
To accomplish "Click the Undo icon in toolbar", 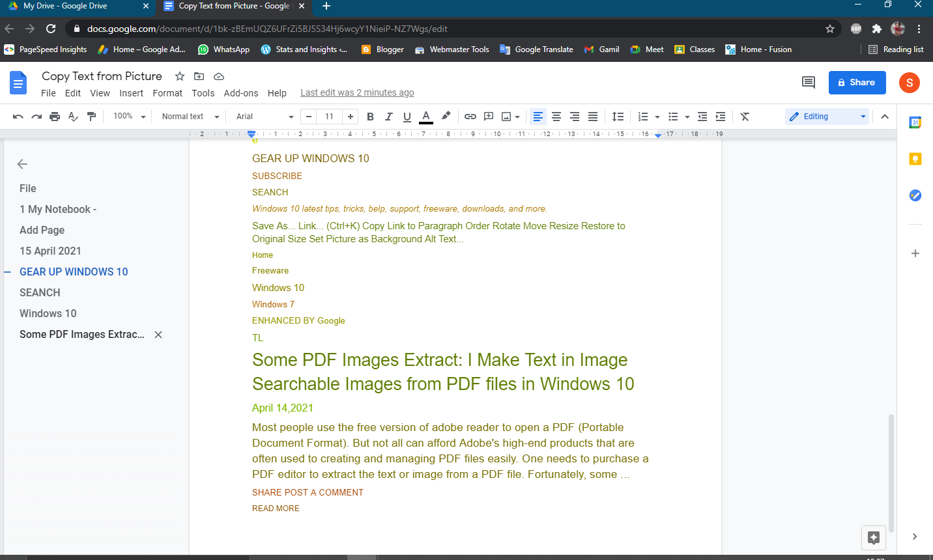I will [x=18, y=117].
